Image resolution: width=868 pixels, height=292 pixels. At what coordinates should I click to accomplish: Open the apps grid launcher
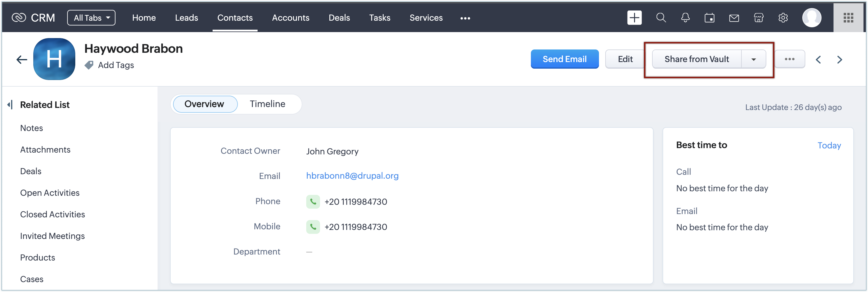848,18
